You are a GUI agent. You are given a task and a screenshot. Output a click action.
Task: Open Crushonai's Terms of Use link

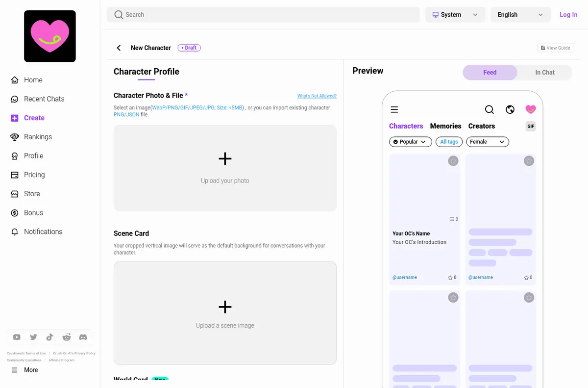[x=26, y=353]
